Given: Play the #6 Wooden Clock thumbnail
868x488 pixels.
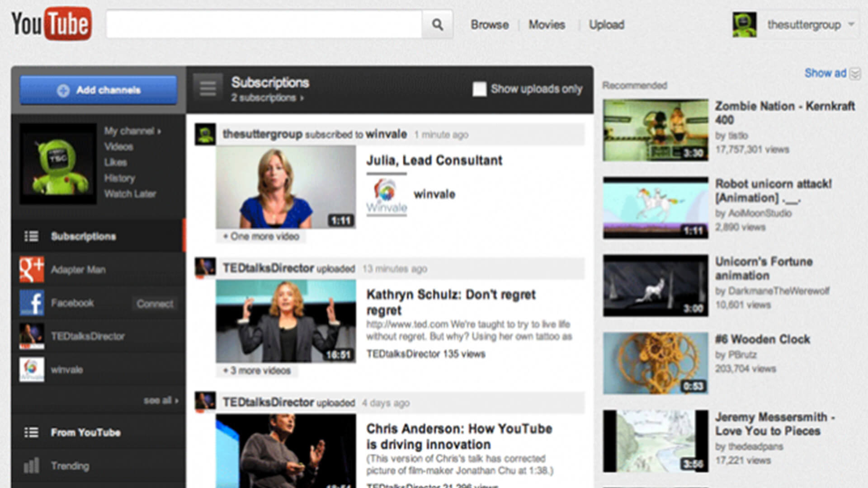Looking at the screenshot, I should click(x=656, y=363).
